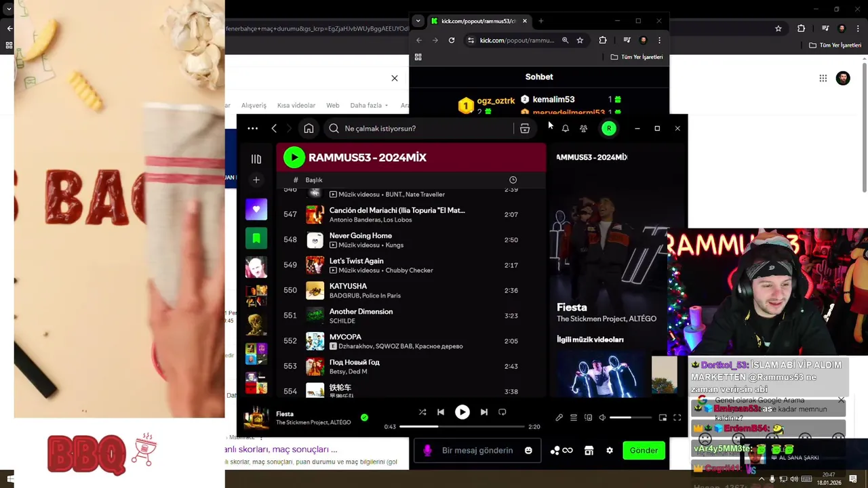This screenshot has width=868, height=488.
Task: Open Kick window extensions puzzle icon
Action: 602,40
